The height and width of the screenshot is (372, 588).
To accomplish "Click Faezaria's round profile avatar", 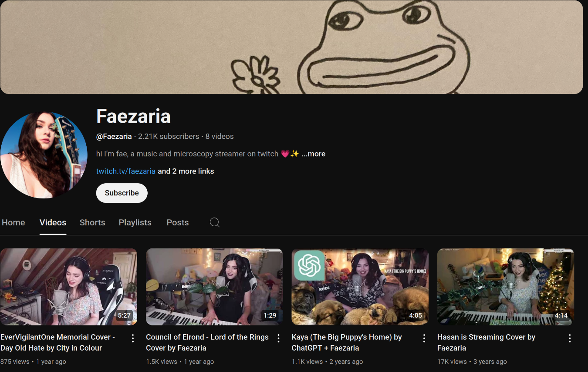I will pyautogui.click(x=44, y=155).
